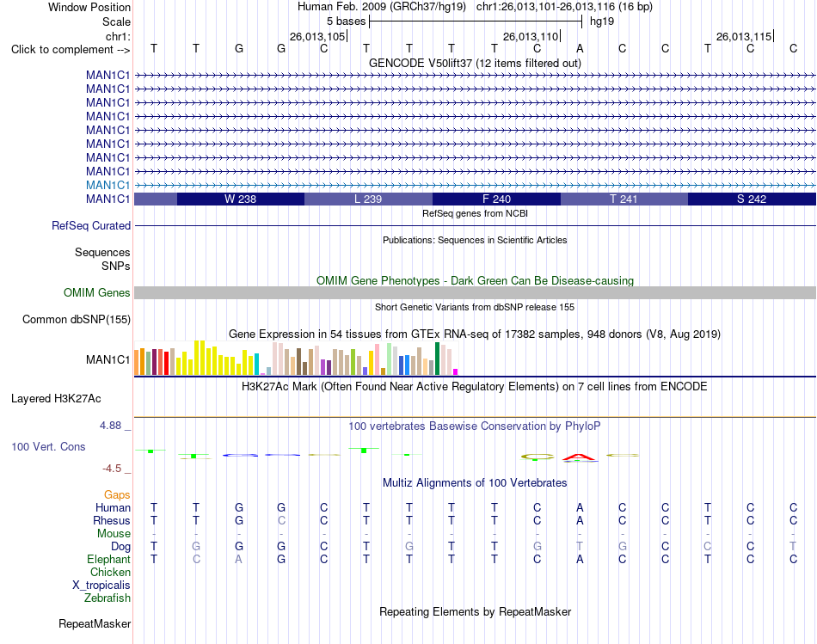Click the A base in the reference sequence row
The width and height of the screenshot is (817, 644).
[x=580, y=48]
